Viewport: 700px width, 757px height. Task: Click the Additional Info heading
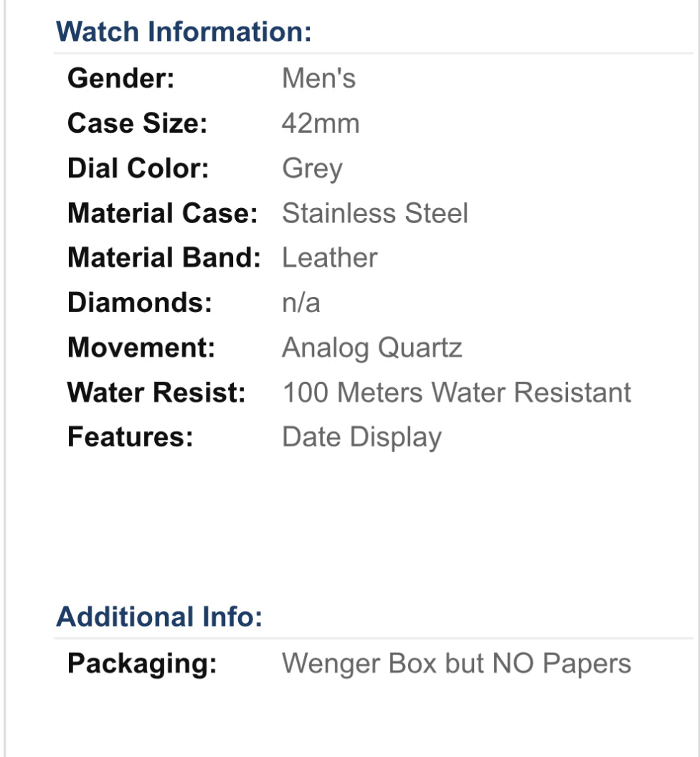(x=159, y=617)
